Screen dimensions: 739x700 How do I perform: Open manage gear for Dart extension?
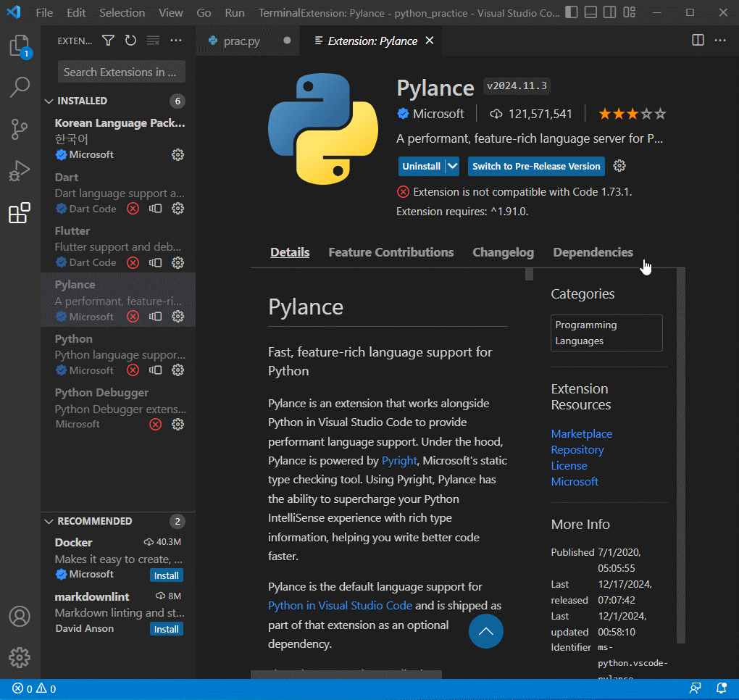click(x=178, y=209)
